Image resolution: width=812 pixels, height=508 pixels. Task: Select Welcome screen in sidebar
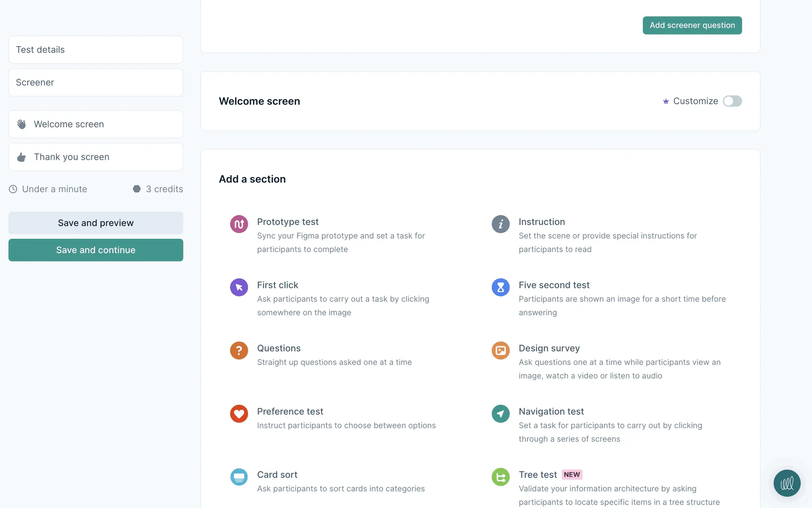[x=96, y=124]
